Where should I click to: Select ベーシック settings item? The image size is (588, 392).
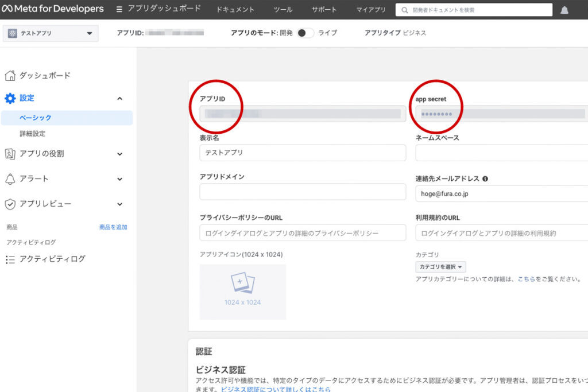click(x=67, y=118)
